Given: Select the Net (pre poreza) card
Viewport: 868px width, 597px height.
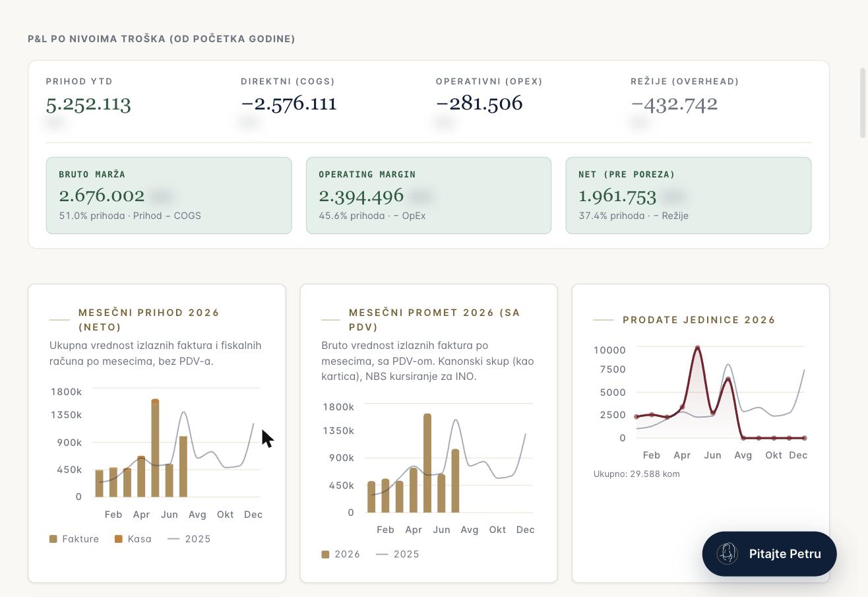Looking at the screenshot, I should coord(689,195).
